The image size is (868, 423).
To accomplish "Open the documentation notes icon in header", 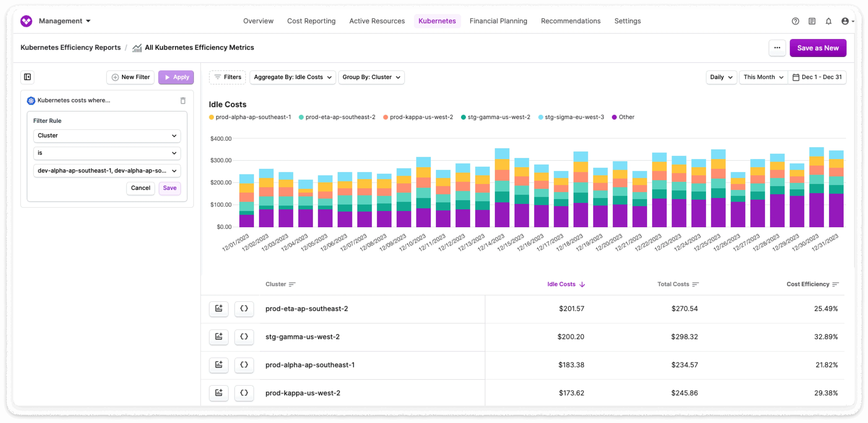I will 812,21.
